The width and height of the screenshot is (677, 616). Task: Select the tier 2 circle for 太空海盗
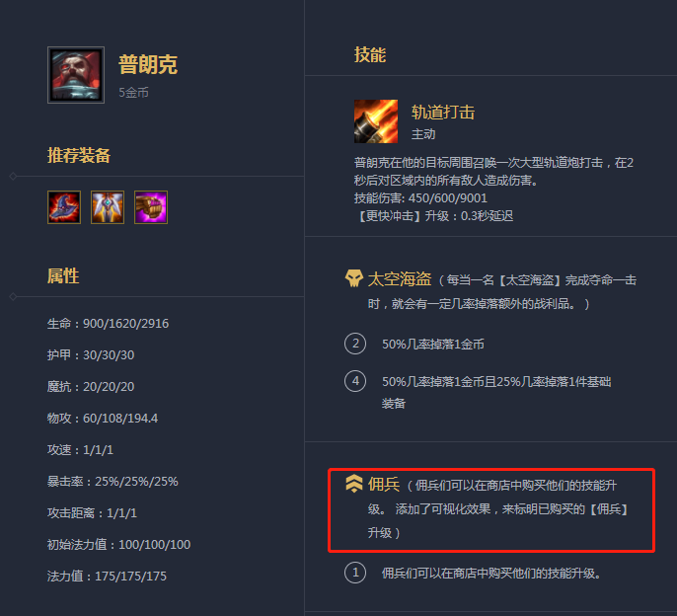tap(355, 344)
